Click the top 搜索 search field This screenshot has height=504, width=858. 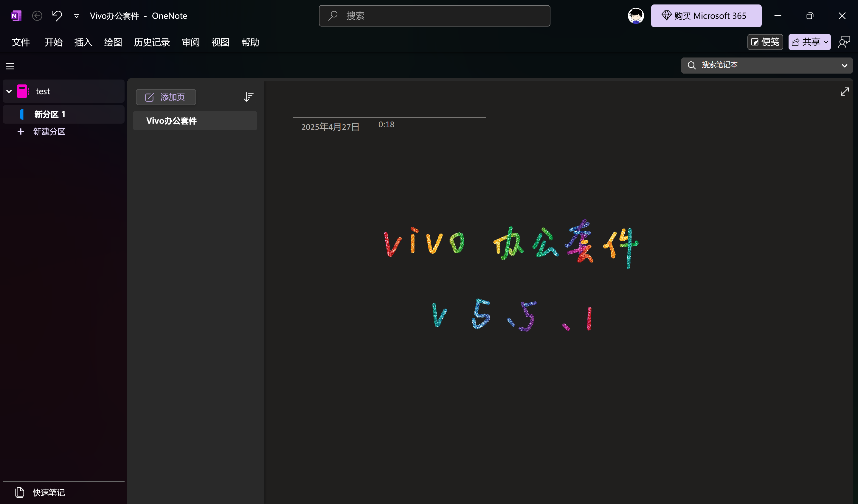coord(434,16)
